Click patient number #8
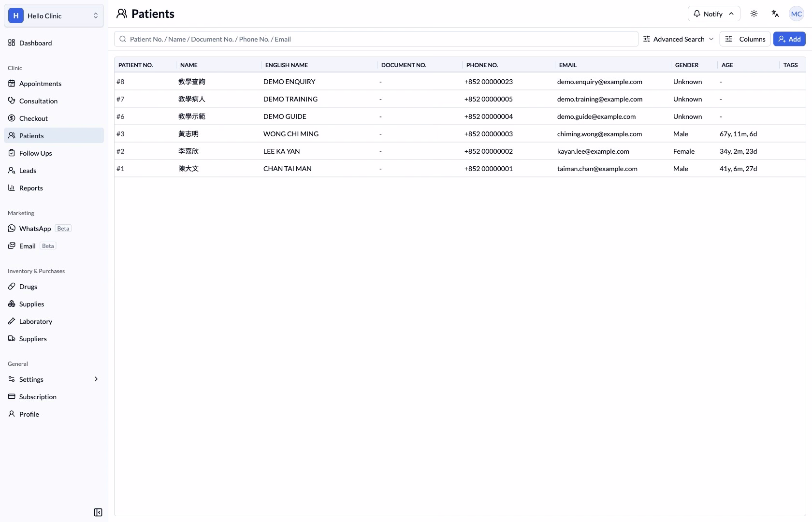Viewport: 812px width, 522px height. [x=120, y=81]
